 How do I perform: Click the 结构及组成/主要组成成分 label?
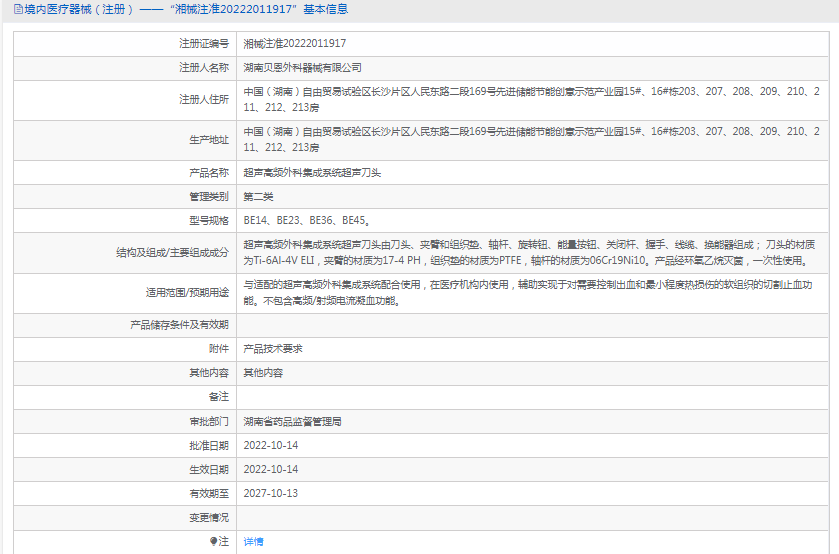coord(172,253)
